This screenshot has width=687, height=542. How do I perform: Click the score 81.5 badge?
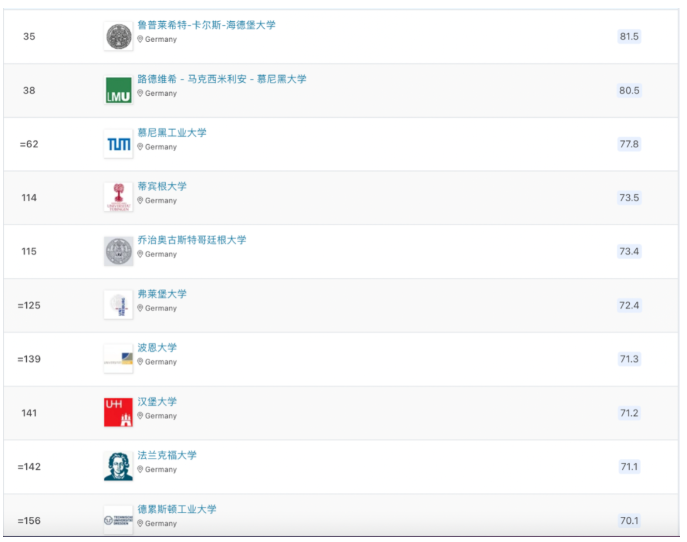click(629, 36)
